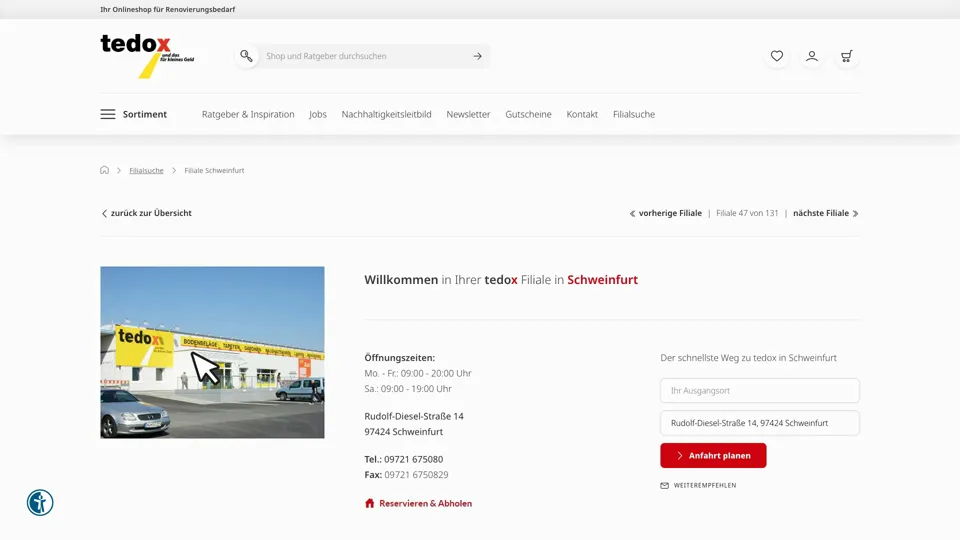The width and height of the screenshot is (960, 540).
Task: Click 'Sa.: 09:00 - 19:00 Uhr' text
Action: (x=408, y=389)
